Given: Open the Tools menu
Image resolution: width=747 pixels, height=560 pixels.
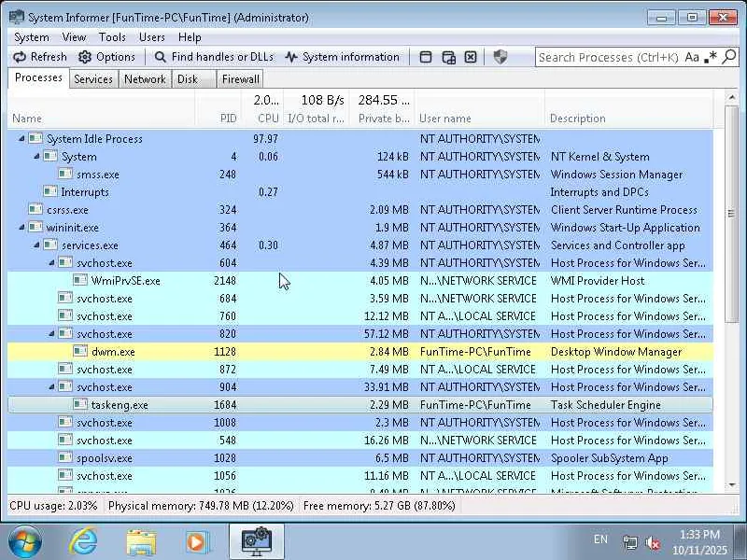Looking at the screenshot, I should (x=112, y=37).
